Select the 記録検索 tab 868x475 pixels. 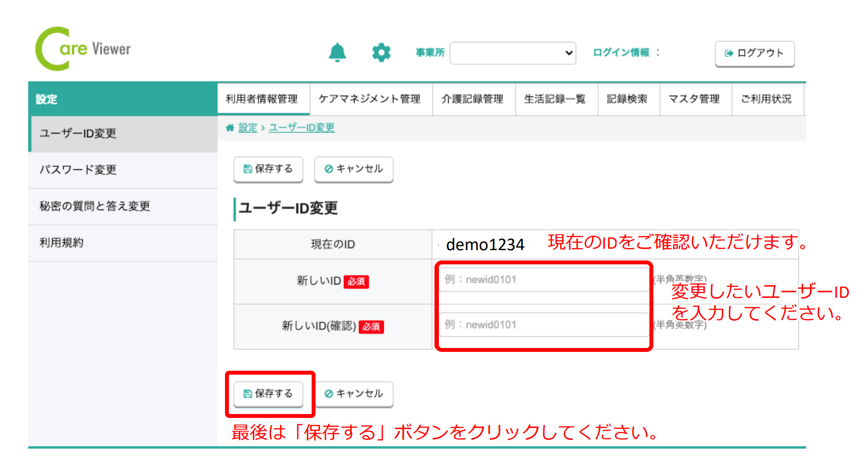pos(627,99)
